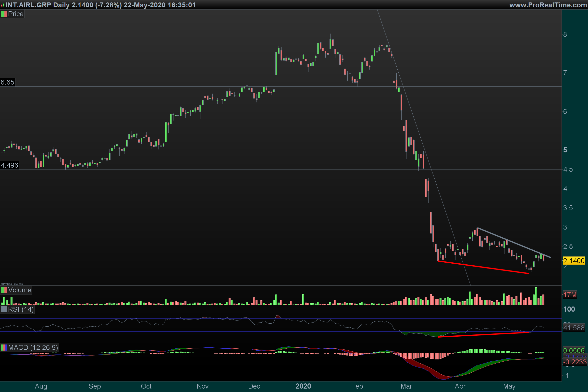
Task: Click the small icon before INT.AIRL.GRP title
Action: (x=2, y=5)
